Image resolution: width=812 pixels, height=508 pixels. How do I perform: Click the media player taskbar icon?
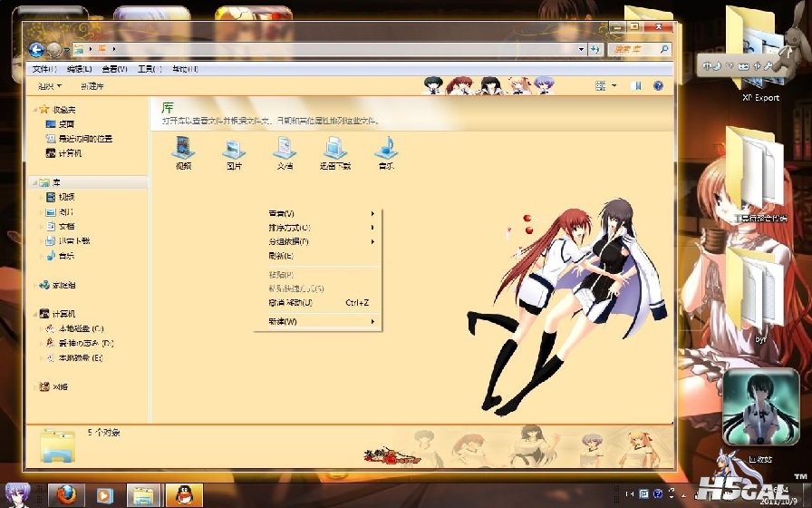(104, 496)
